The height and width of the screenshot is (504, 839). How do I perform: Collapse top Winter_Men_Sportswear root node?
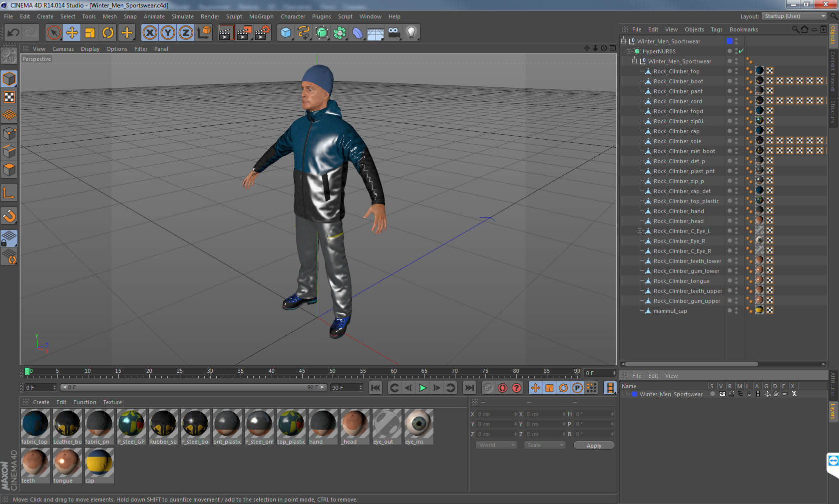(x=624, y=41)
